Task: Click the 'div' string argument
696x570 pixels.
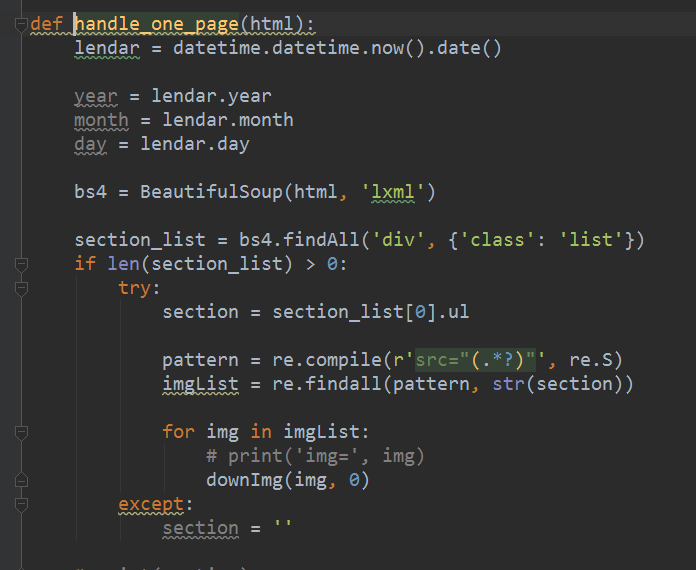Action: tap(398, 240)
